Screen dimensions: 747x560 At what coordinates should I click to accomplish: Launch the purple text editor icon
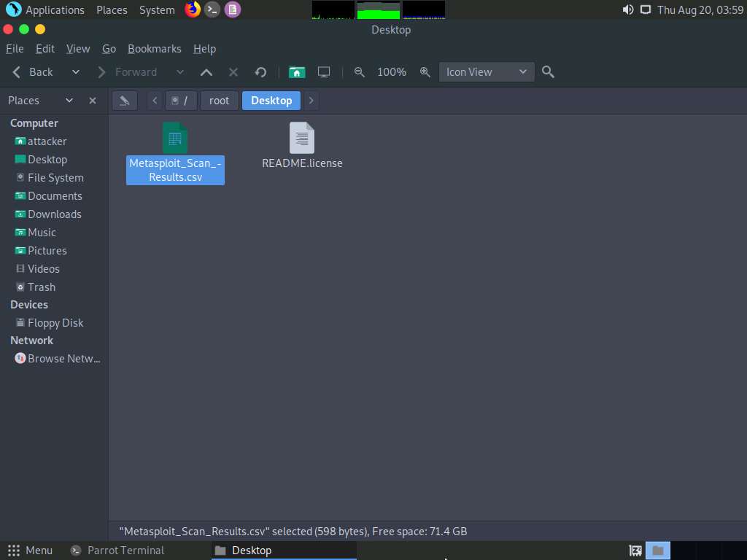(233, 9)
